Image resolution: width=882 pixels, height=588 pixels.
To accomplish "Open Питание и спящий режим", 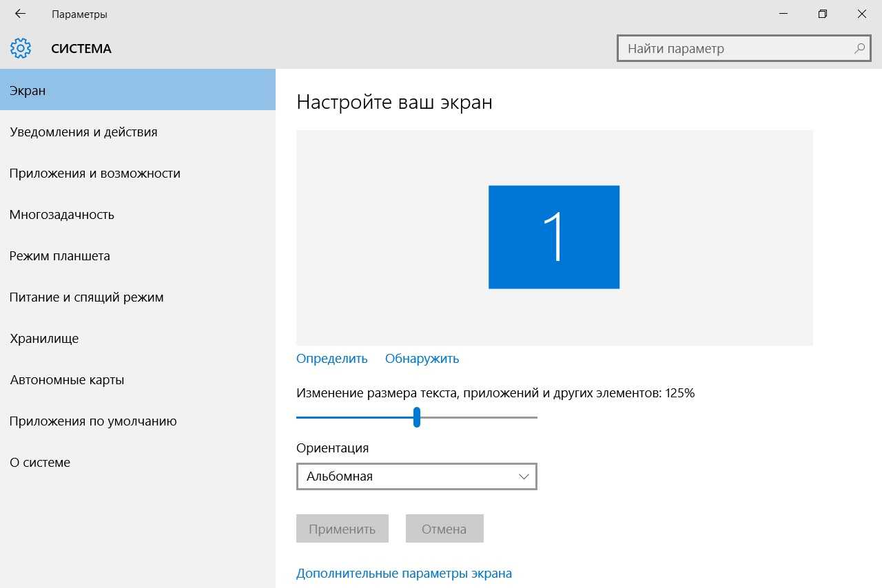I will pyautogui.click(x=86, y=297).
